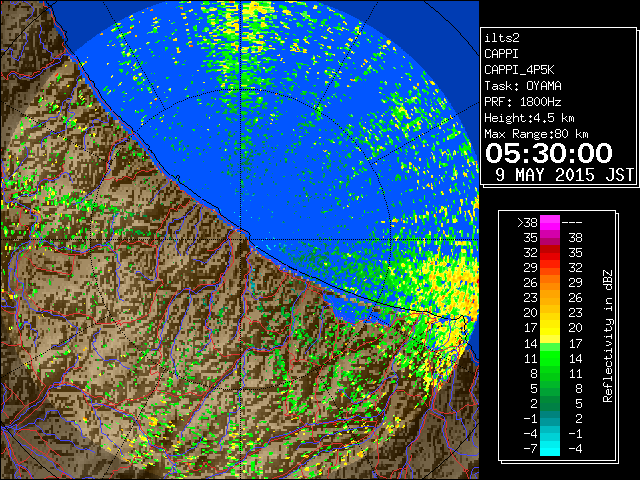Select the product name ilts2
This screenshot has width=640, height=480.
(x=502, y=38)
